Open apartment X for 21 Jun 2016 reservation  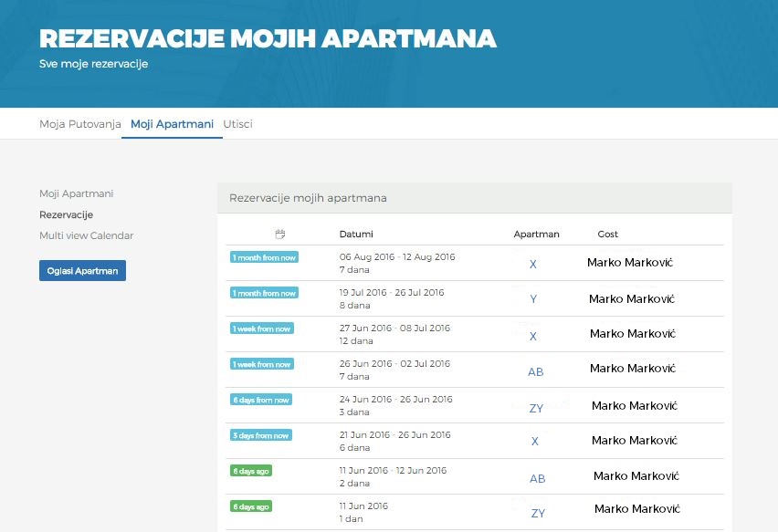535,442
